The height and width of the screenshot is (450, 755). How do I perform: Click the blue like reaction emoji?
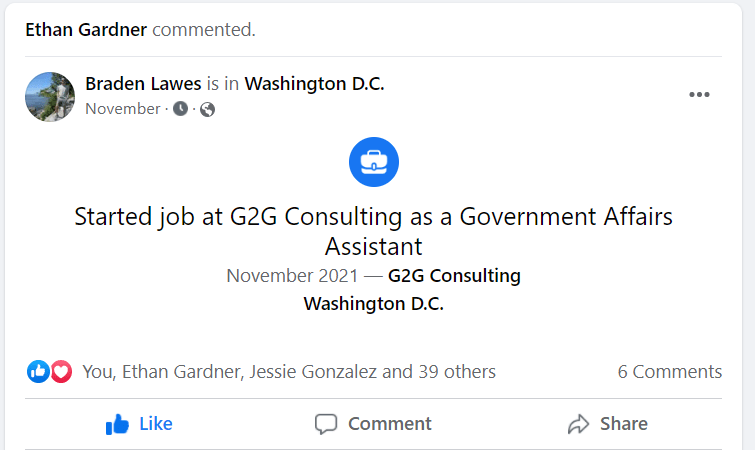[x=38, y=372]
